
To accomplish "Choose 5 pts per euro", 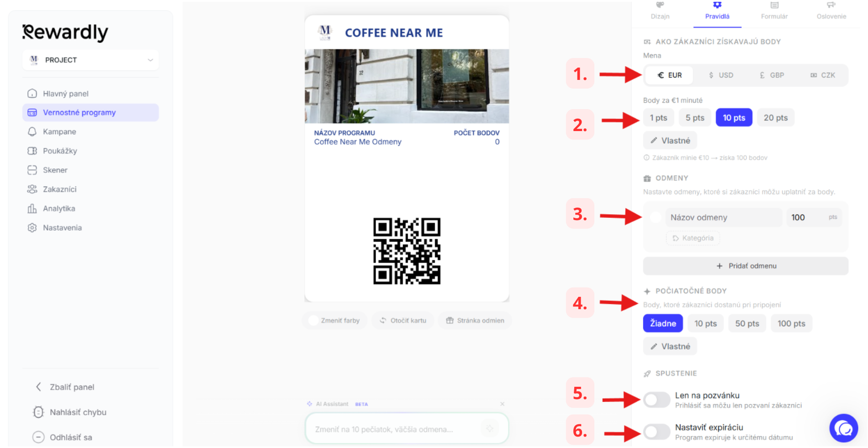I will [695, 118].
